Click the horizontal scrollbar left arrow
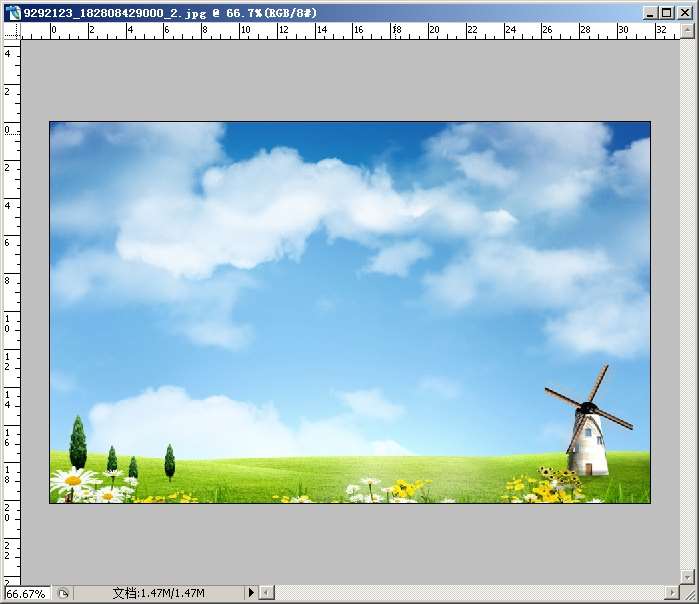 (265, 593)
